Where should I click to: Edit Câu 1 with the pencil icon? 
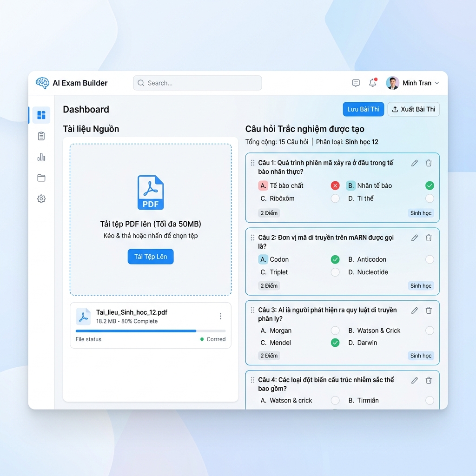point(415,163)
